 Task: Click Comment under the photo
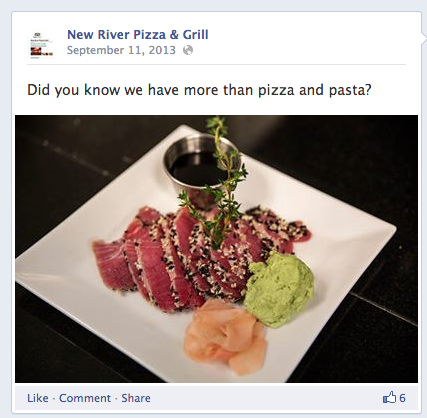click(x=85, y=398)
